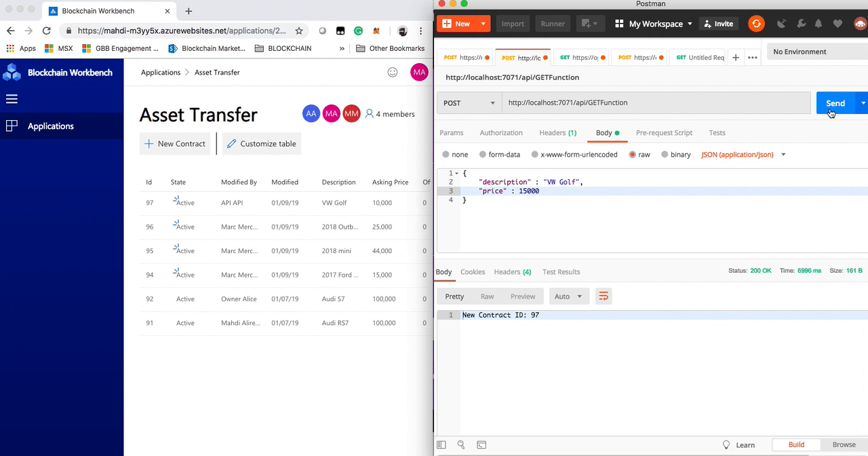868x456 pixels.
Task: Toggle Postman sidebar icon in status bar
Action: pyautogui.click(x=441, y=445)
